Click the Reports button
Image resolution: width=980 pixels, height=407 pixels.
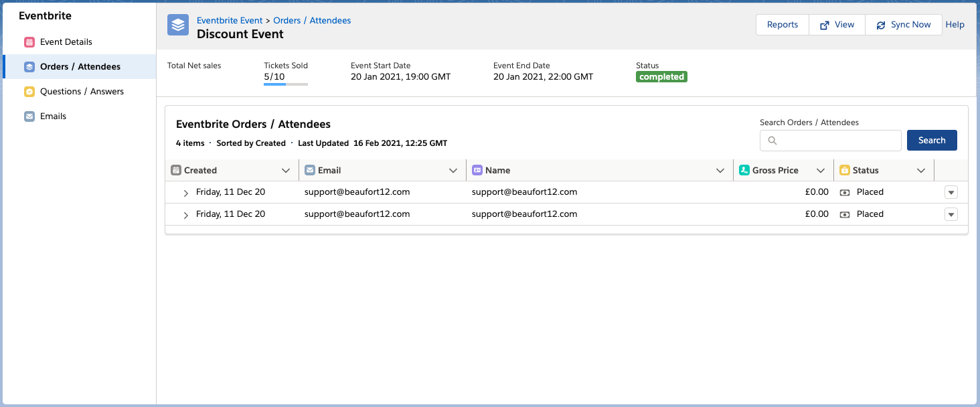(783, 25)
